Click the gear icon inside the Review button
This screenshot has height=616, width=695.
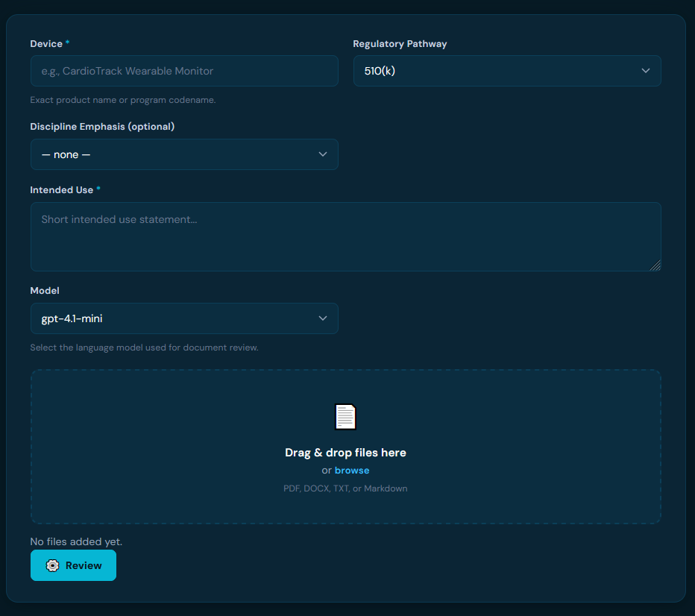point(52,565)
